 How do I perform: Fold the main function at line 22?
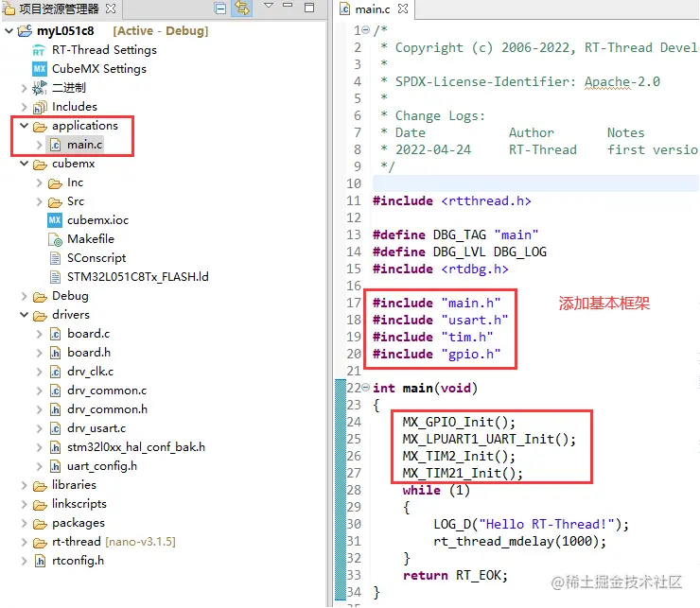coord(366,388)
